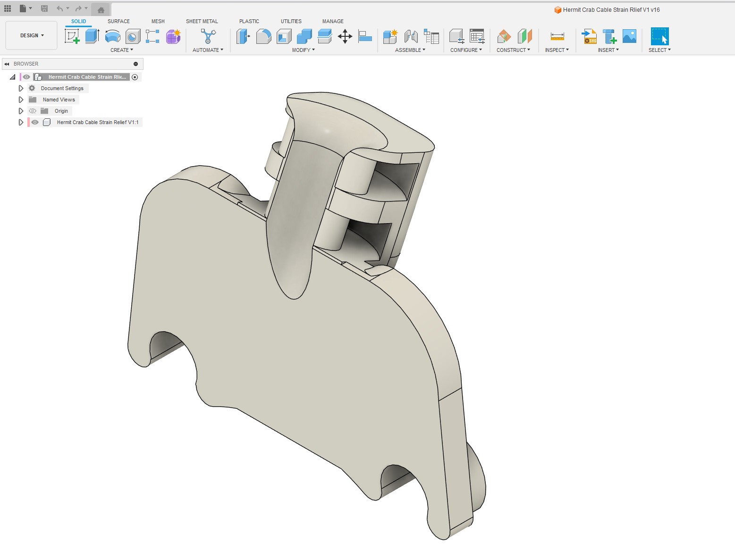
Task: Click the Configure Model icon
Action: tap(456, 36)
